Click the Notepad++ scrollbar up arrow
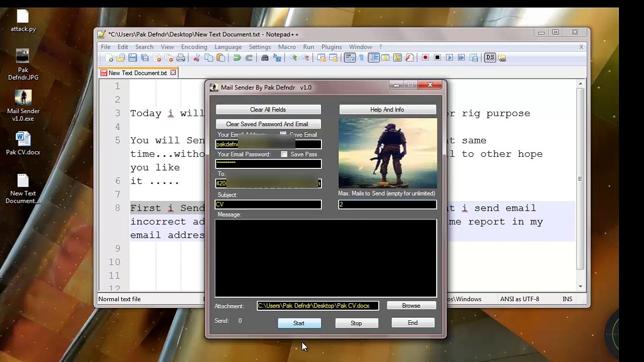This screenshot has height=362, width=644. click(x=581, y=84)
